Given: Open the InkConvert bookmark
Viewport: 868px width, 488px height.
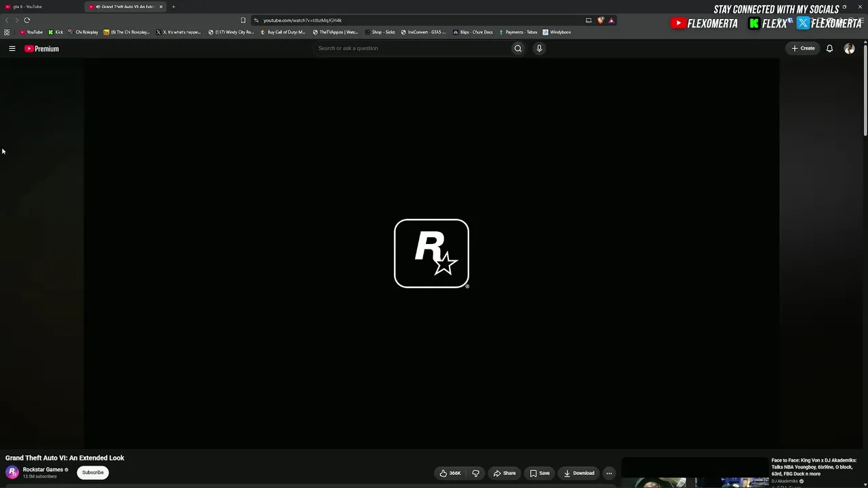Looking at the screenshot, I should [423, 33].
